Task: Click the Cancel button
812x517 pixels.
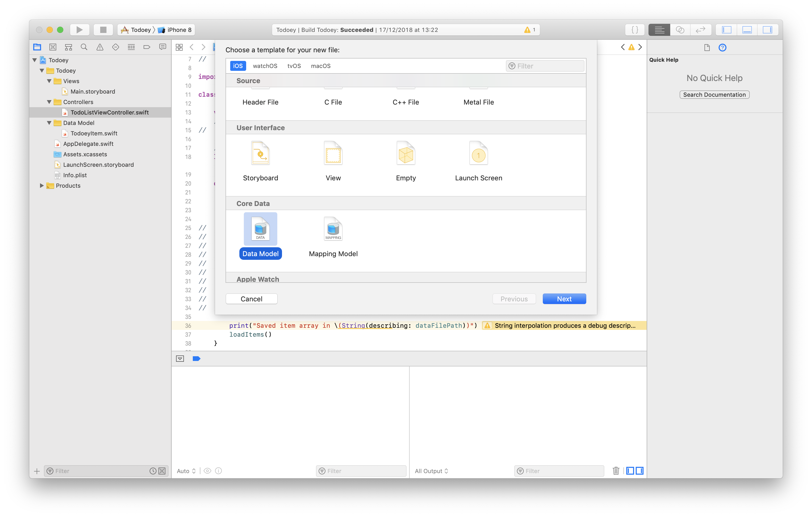Action: tap(251, 299)
